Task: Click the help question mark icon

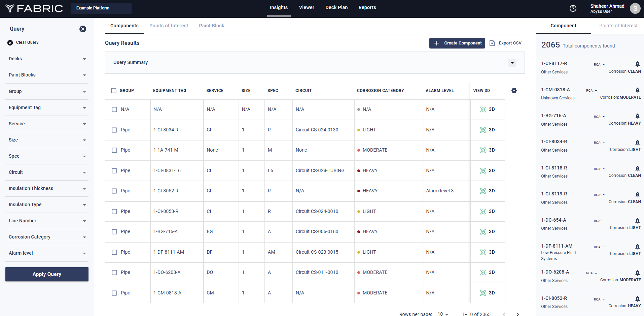Action: coord(573,8)
